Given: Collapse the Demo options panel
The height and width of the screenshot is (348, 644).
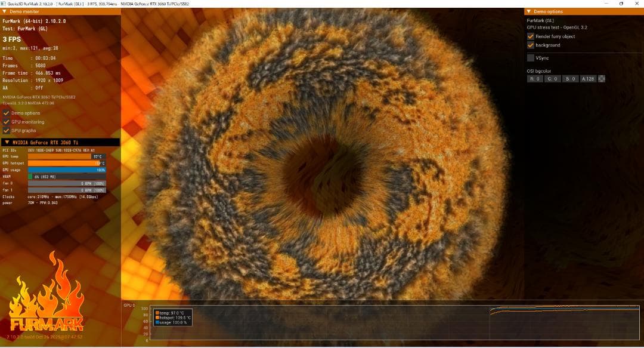Looking at the screenshot, I should pos(528,11).
